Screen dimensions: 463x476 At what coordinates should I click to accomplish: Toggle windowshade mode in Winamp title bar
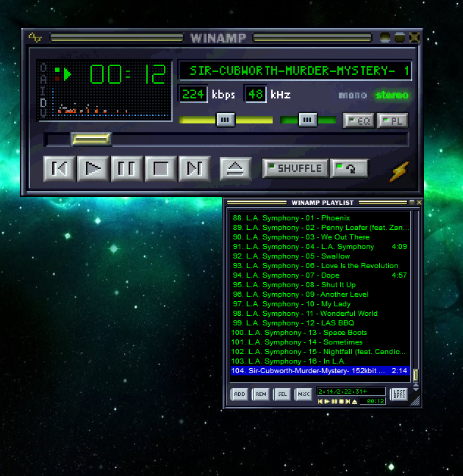[400, 37]
